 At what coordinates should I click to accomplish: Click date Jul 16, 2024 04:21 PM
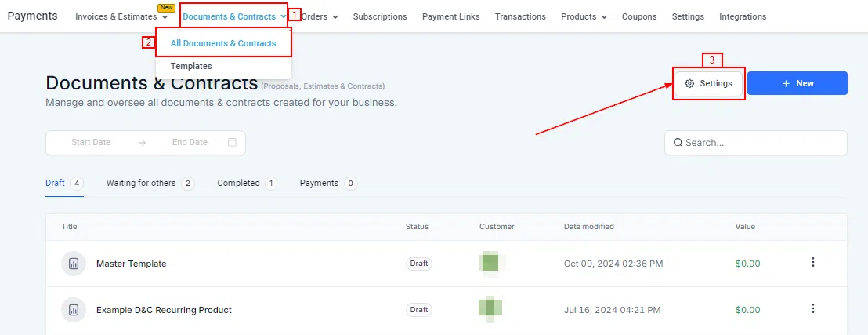tap(613, 310)
